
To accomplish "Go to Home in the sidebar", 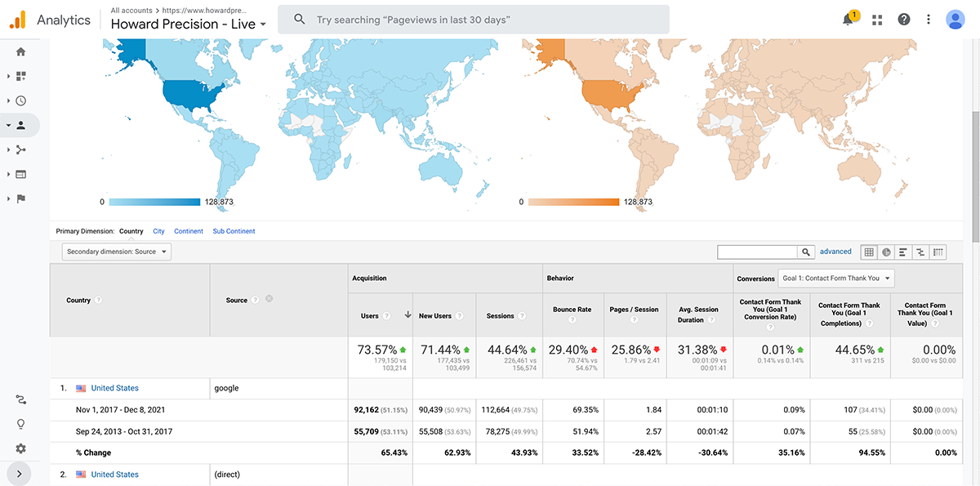I will click(20, 51).
